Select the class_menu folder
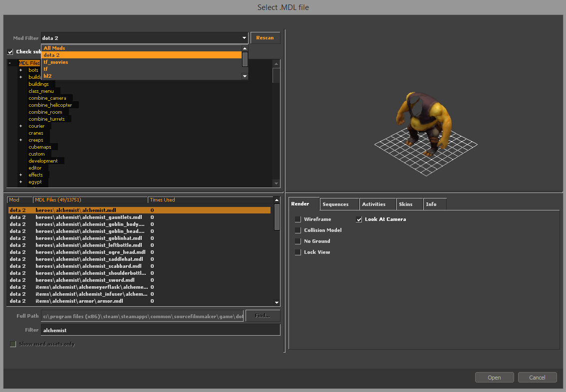The image size is (566, 392). [41, 91]
